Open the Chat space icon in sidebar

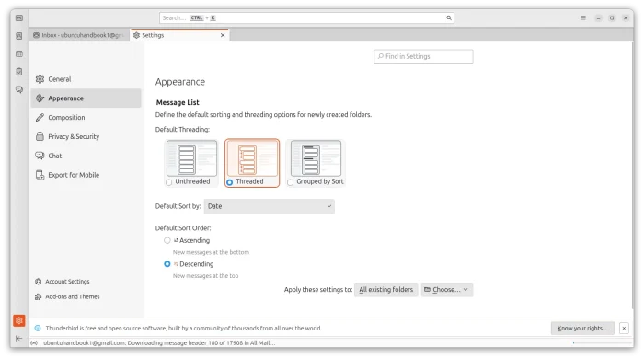19,89
